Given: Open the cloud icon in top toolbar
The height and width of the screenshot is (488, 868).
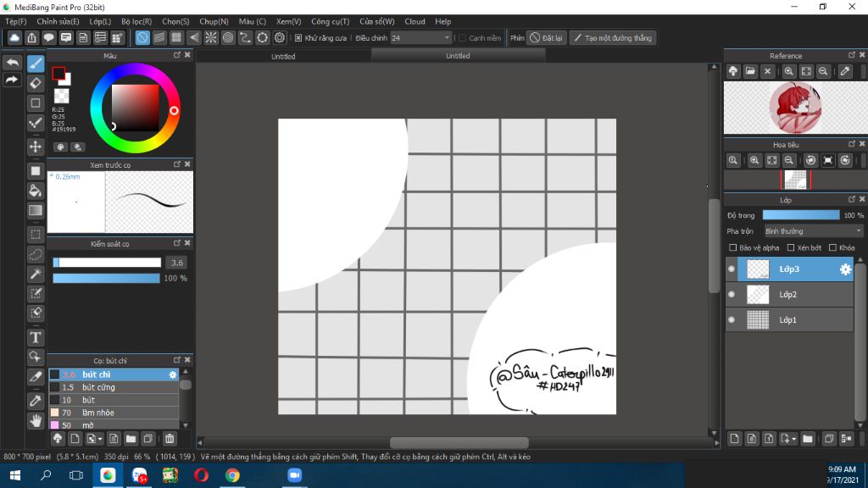Looking at the screenshot, I should (x=14, y=37).
